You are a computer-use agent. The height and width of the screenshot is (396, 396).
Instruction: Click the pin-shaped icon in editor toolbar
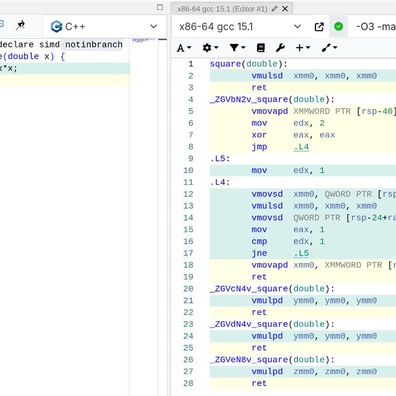click(x=21, y=25)
